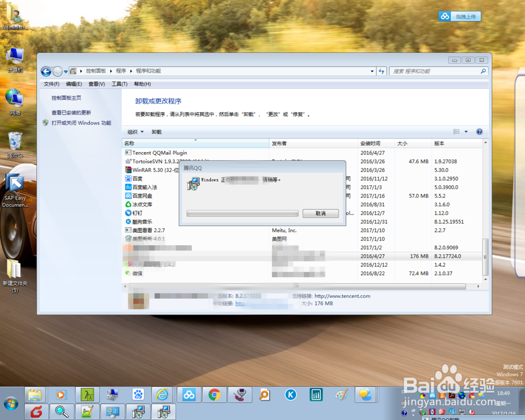Open the help question mark icon
Viewport: 525px width, 420px height.
click(x=479, y=132)
